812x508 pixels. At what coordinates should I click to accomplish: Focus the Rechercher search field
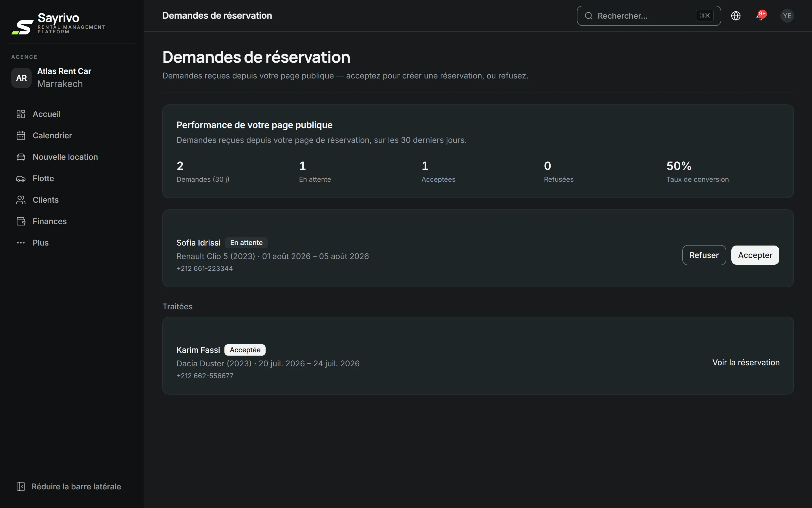pos(648,16)
